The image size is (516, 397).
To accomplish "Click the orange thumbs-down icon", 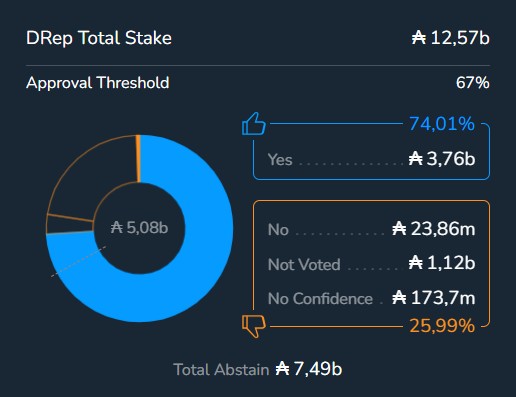I will [254, 326].
